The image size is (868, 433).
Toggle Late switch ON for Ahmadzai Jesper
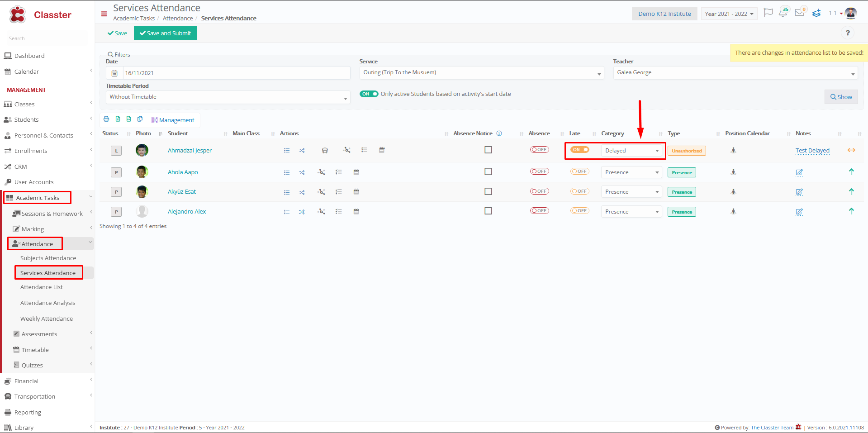coord(580,150)
